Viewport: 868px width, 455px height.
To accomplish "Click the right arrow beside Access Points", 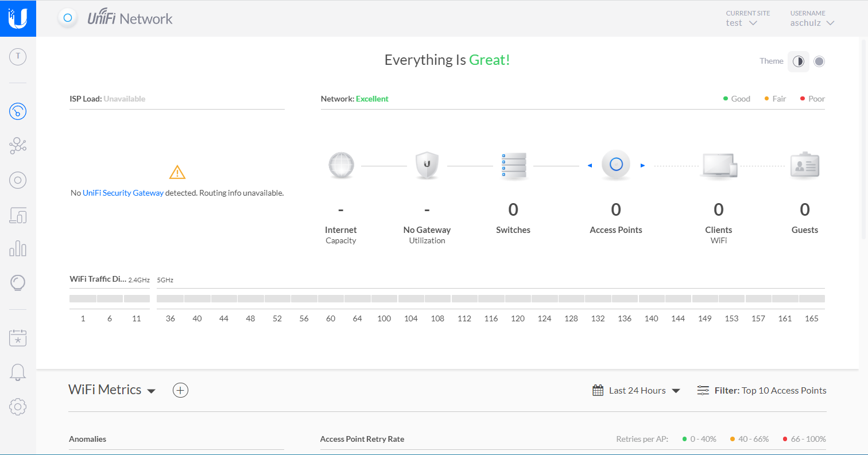I will [643, 166].
